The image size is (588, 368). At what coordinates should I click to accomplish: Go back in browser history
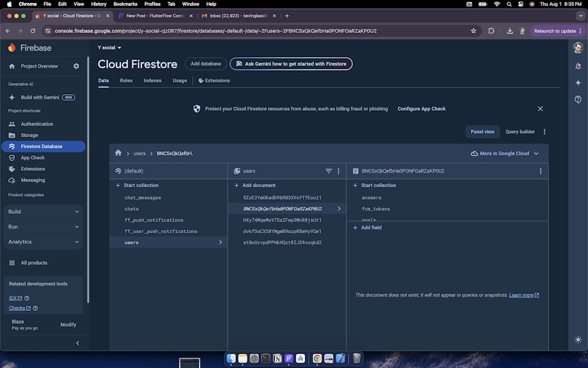tap(8, 31)
